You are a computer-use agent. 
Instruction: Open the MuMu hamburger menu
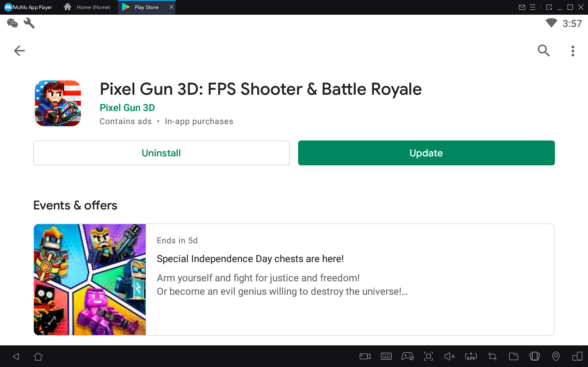(x=532, y=7)
